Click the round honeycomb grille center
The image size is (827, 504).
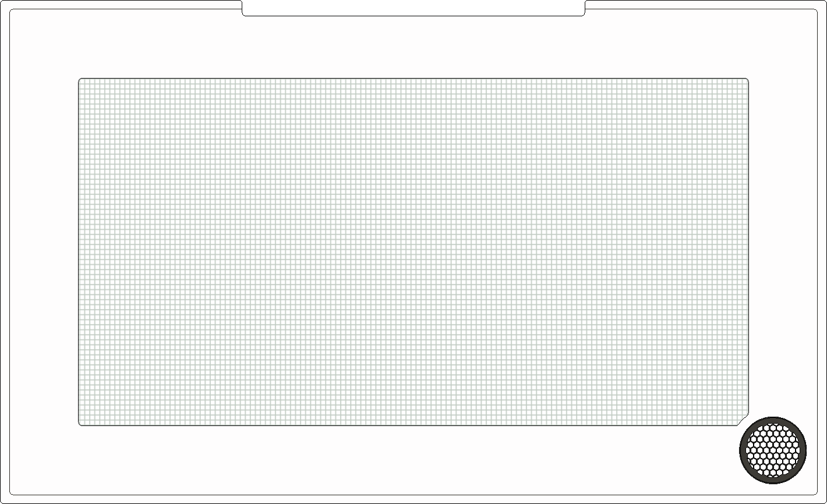click(773, 450)
